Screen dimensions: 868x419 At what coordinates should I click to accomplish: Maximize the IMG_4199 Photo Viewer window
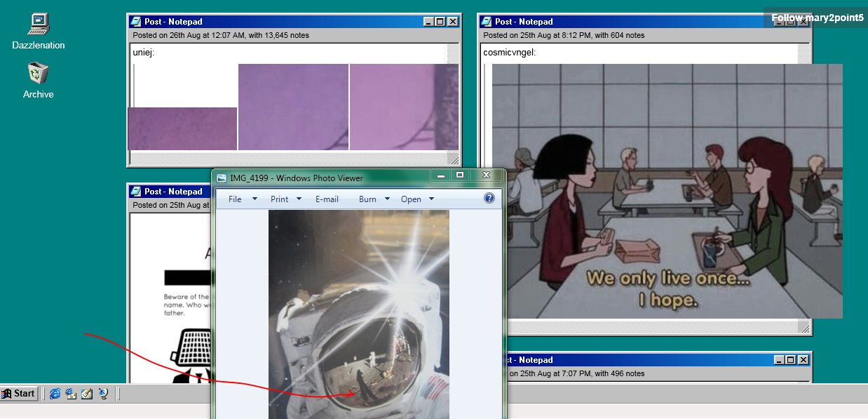click(460, 175)
